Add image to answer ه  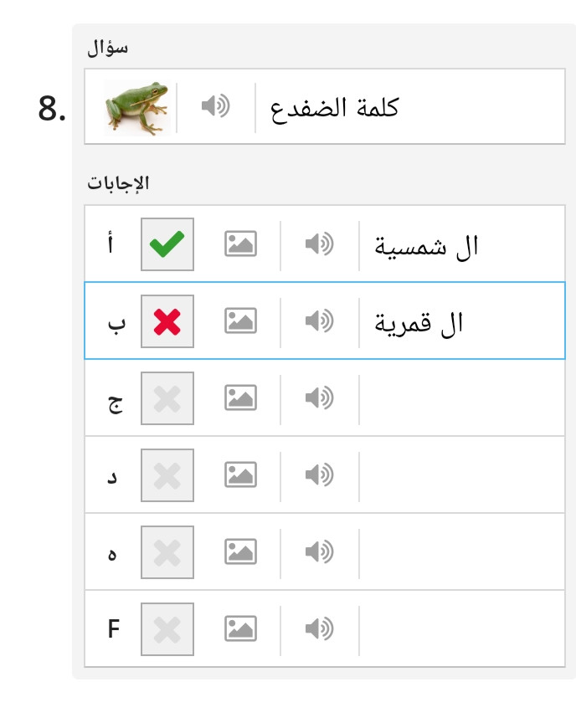(240, 552)
